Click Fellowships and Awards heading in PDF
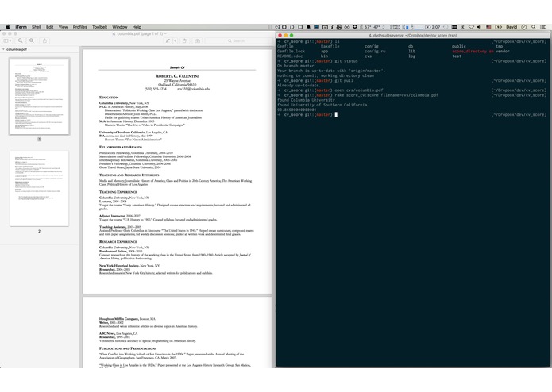This screenshot has height=392, width=552. 121,147
